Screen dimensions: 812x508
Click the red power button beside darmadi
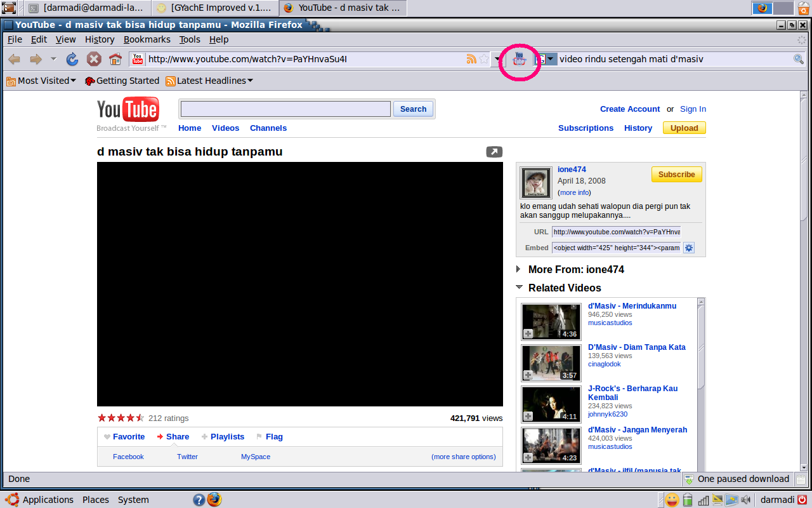point(802,500)
